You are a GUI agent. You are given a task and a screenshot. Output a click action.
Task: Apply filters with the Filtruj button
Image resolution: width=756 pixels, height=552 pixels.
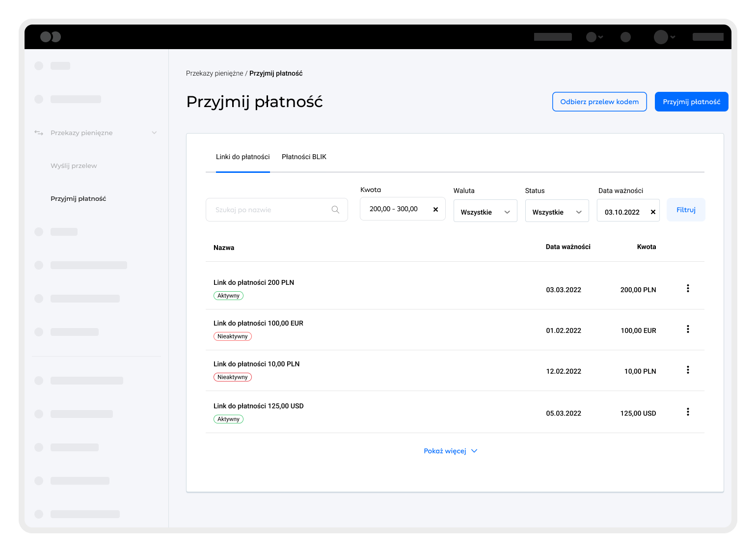click(686, 210)
